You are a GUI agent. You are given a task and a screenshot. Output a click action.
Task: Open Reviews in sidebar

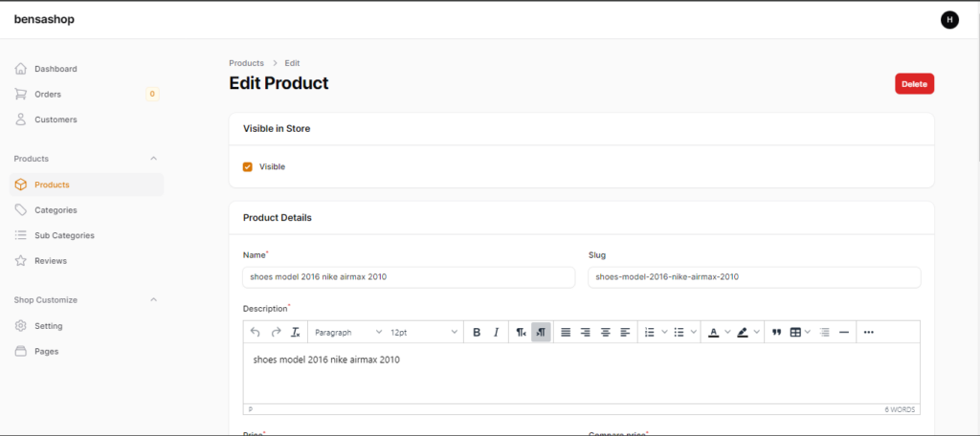click(x=86, y=260)
